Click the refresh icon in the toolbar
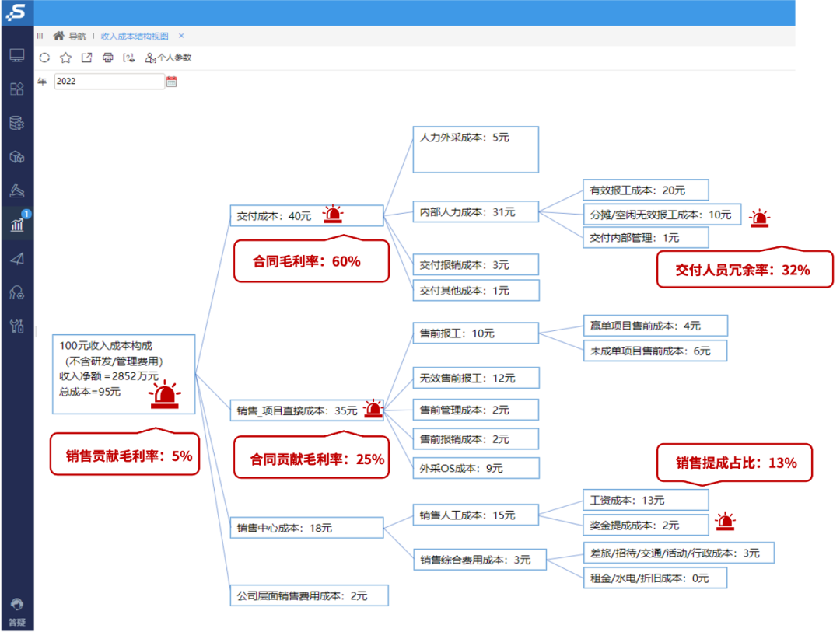 44,58
